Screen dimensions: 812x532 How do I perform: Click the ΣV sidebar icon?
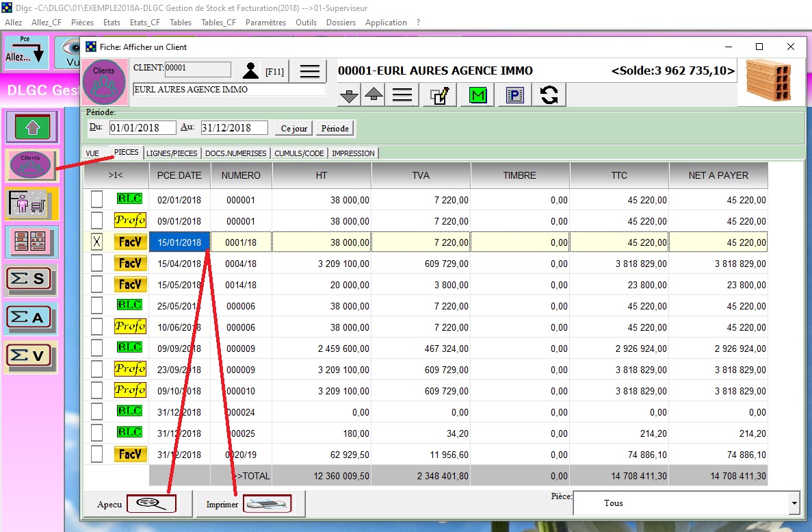pyautogui.click(x=29, y=356)
